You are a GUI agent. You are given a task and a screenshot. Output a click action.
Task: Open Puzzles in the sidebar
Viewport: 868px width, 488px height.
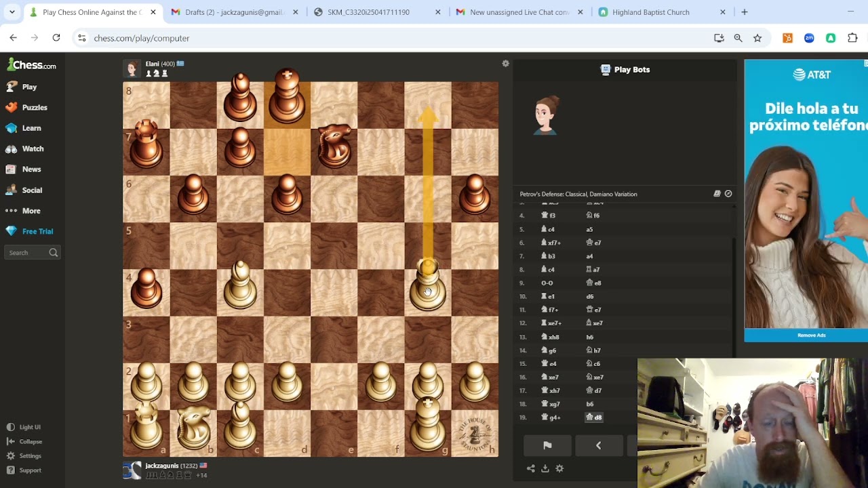click(x=26, y=107)
